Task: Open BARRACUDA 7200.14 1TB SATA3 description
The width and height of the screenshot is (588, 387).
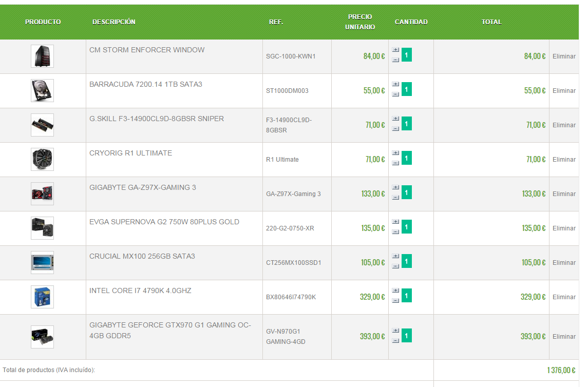Action: (x=145, y=84)
